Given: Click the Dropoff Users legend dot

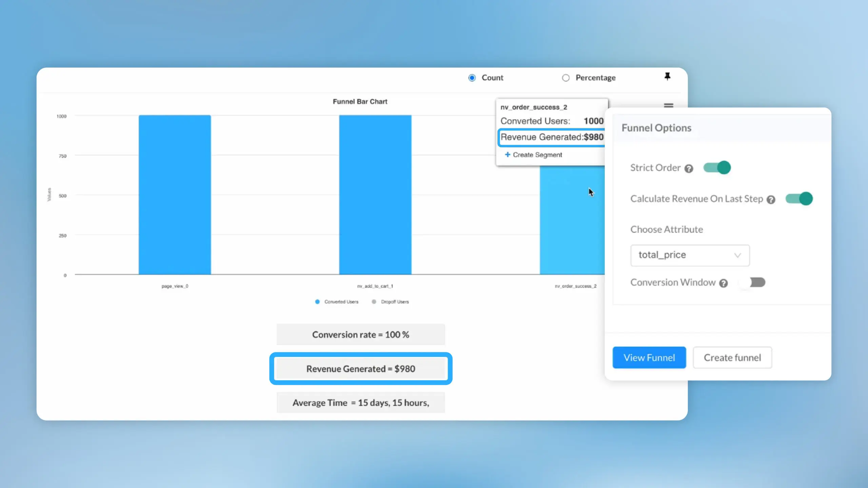Looking at the screenshot, I should tap(374, 302).
